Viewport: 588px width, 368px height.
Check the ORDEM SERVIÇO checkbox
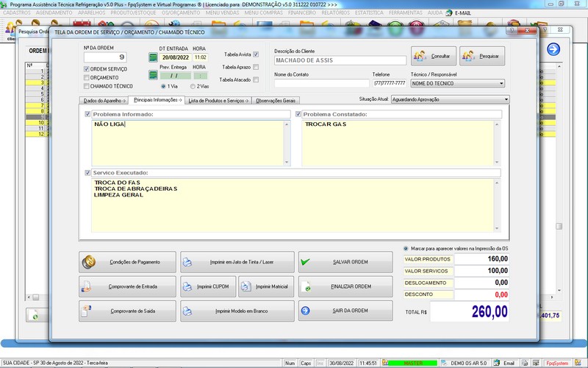(x=87, y=69)
